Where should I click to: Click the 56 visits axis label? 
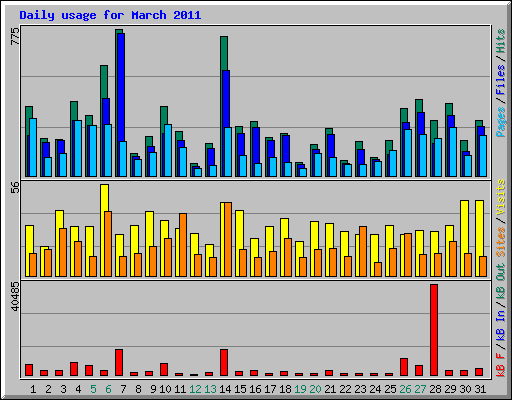pos(15,188)
